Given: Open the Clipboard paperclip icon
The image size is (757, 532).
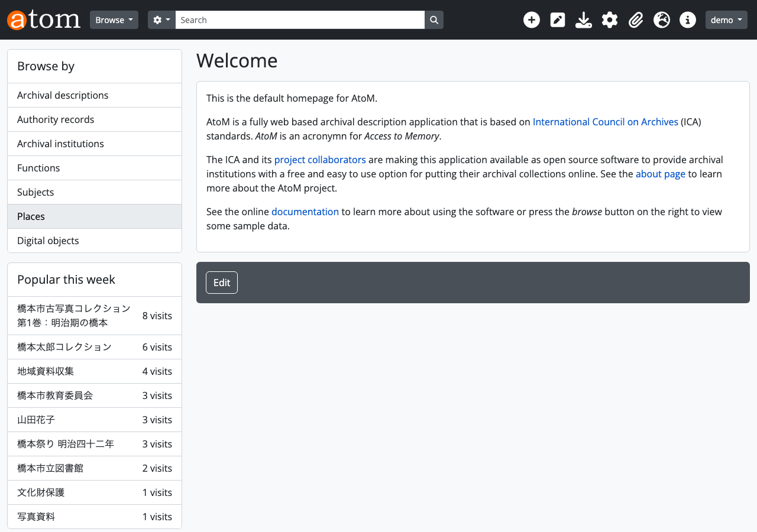Looking at the screenshot, I should pos(636,20).
